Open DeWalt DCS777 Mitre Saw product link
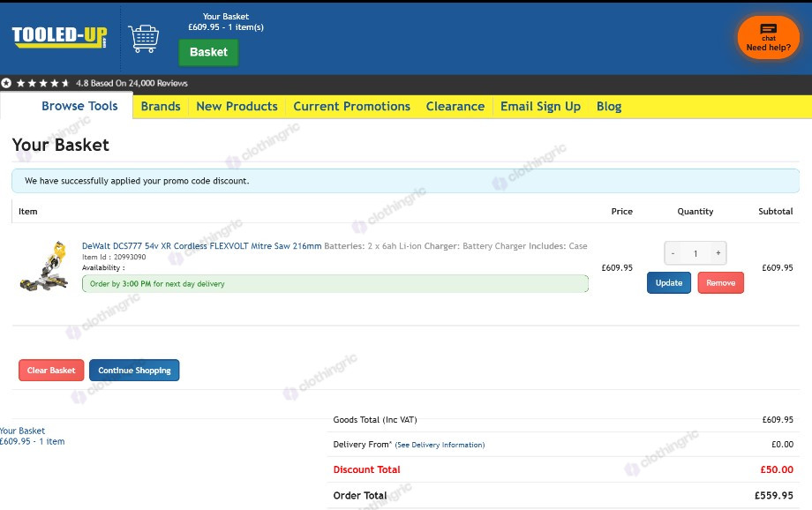Image resolution: width=812 pixels, height=510 pixels. [201, 246]
